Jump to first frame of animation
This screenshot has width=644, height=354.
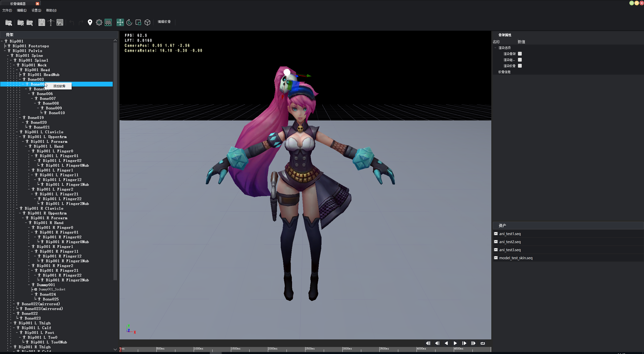(428, 343)
